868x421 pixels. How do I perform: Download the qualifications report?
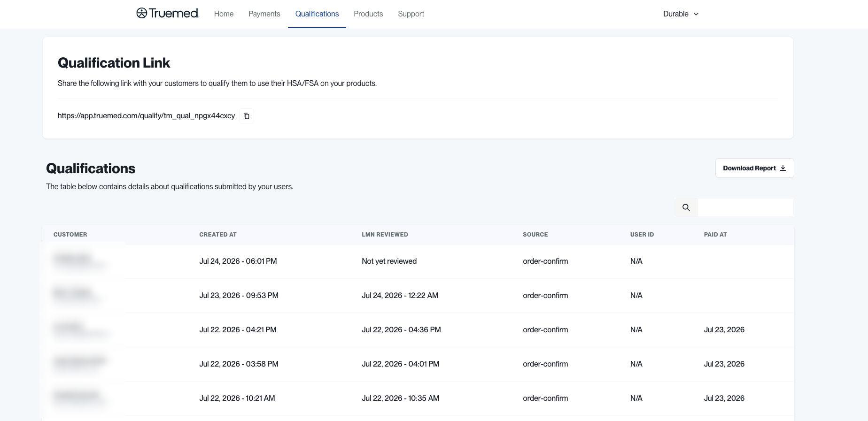(754, 168)
